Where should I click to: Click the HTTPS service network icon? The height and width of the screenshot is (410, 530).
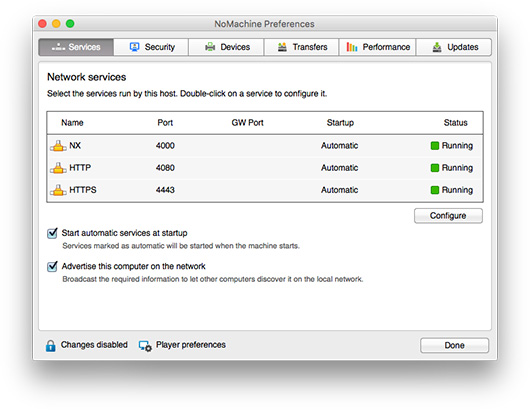pos(58,190)
